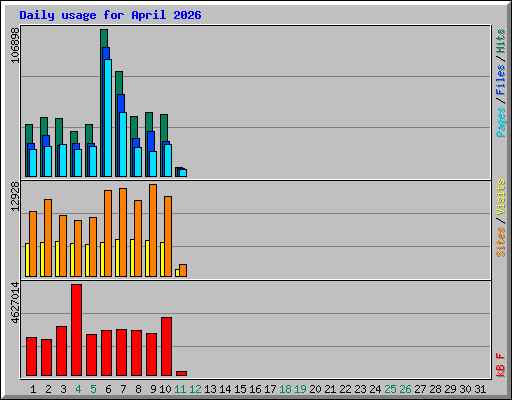Click green day label 12
512x400 pixels.
[195, 389]
